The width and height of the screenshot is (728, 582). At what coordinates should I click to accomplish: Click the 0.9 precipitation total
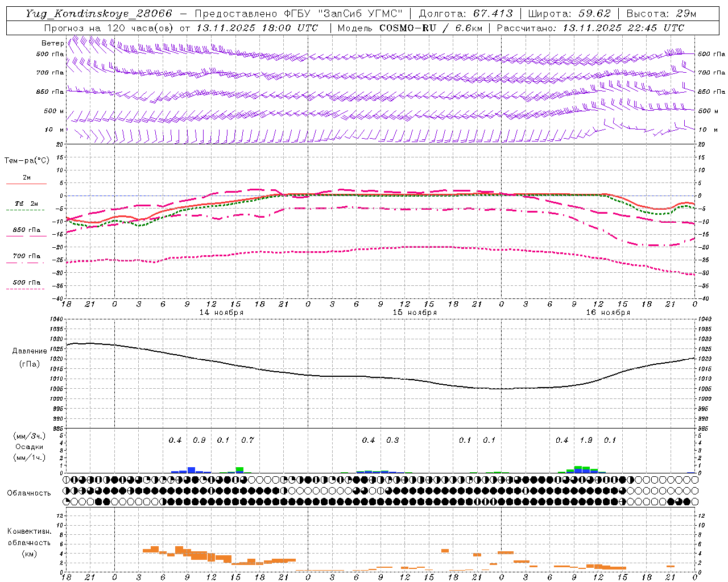pos(199,440)
